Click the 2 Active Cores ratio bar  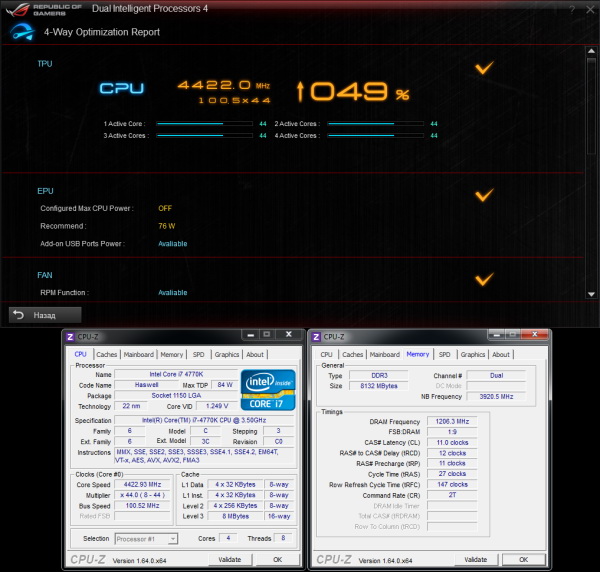375,124
